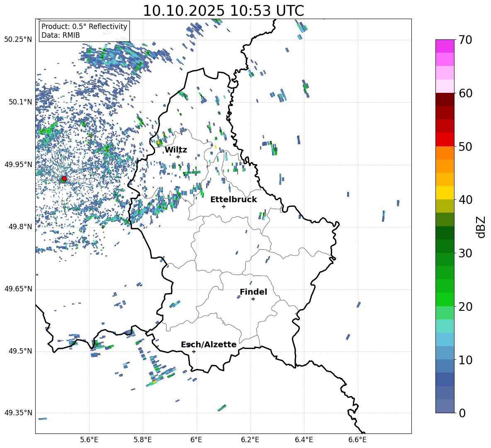
Task: Click the plot title with date and time
Action: [x=223, y=10]
